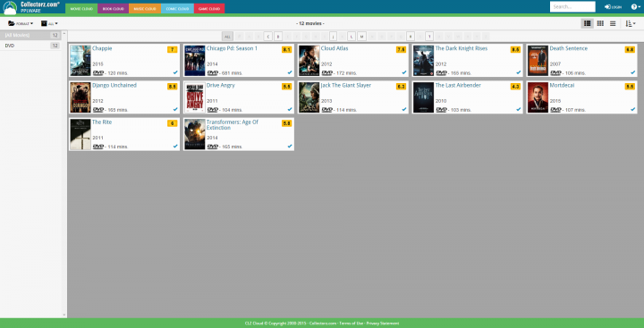Click the DVD format icon on Chappie card
Image resolution: width=644 pixels, height=328 pixels.
pos(97,72)
